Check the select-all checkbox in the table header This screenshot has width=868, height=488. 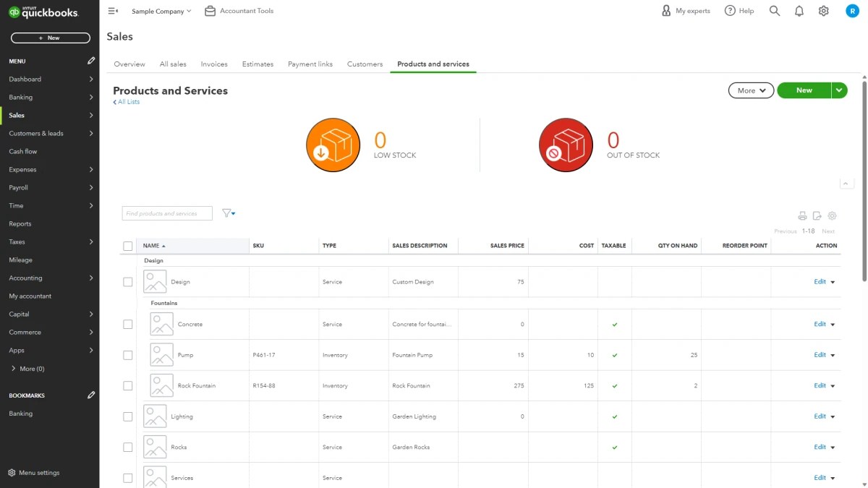click(128, 245)
